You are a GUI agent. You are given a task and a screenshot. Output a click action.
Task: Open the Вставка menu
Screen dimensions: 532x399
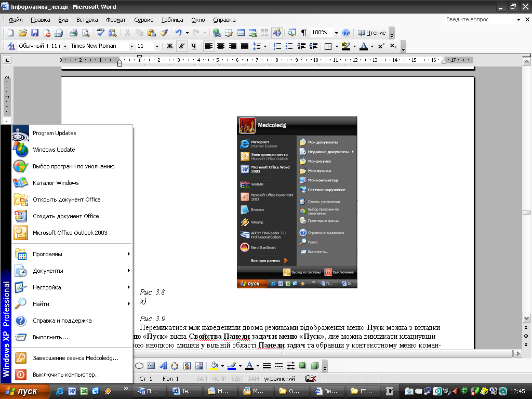(87, 20)
